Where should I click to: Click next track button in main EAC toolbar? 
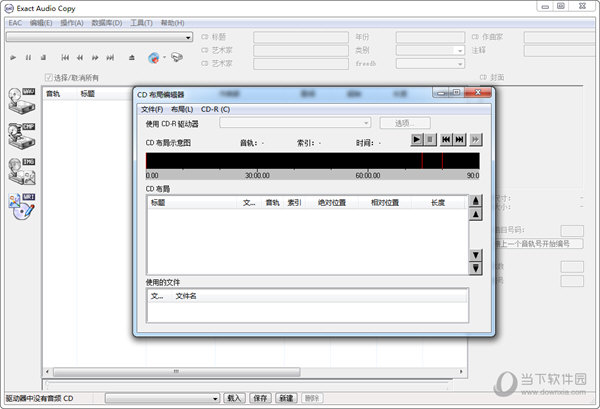tap(110, 58)
